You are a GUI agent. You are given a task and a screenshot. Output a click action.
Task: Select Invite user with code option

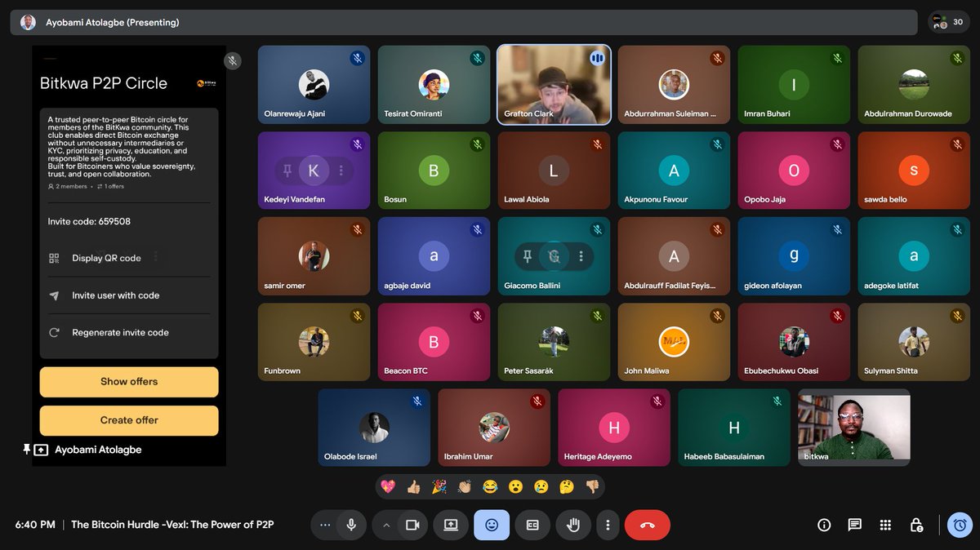(x=129, y=295)
